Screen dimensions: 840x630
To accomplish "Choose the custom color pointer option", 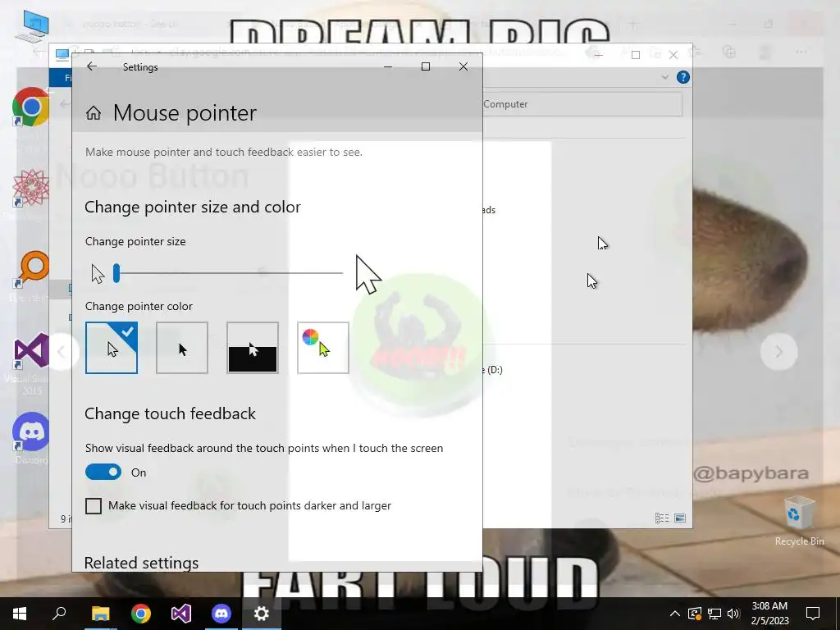I will point(323,348).
